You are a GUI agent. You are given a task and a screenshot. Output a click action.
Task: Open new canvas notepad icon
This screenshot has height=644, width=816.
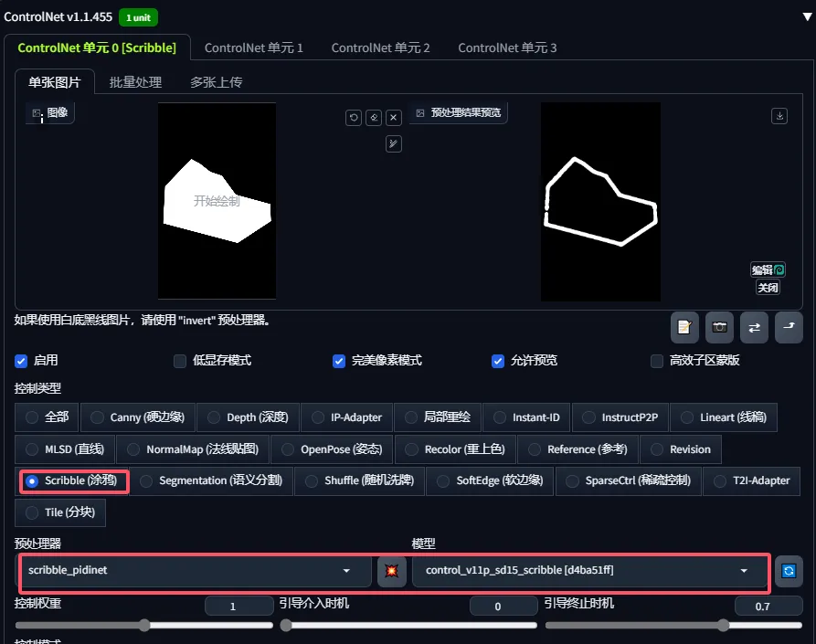click(684, 327)
